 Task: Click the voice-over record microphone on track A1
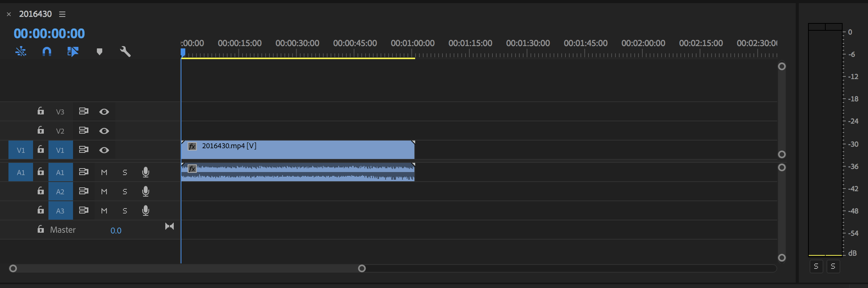click(146, 172)
